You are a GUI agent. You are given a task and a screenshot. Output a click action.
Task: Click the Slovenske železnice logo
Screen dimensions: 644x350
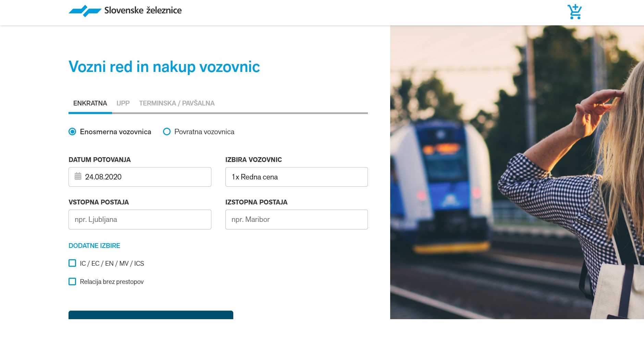(125, 11)
